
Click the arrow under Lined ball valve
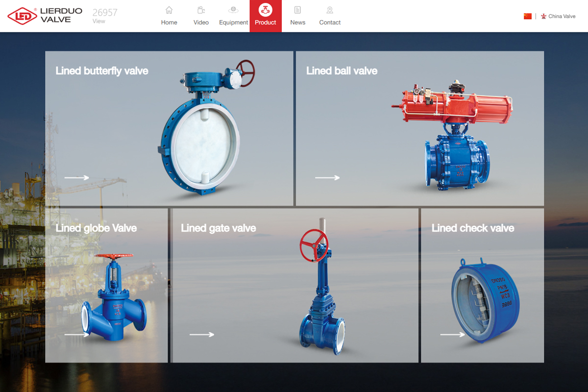click(x=327, y=178)
